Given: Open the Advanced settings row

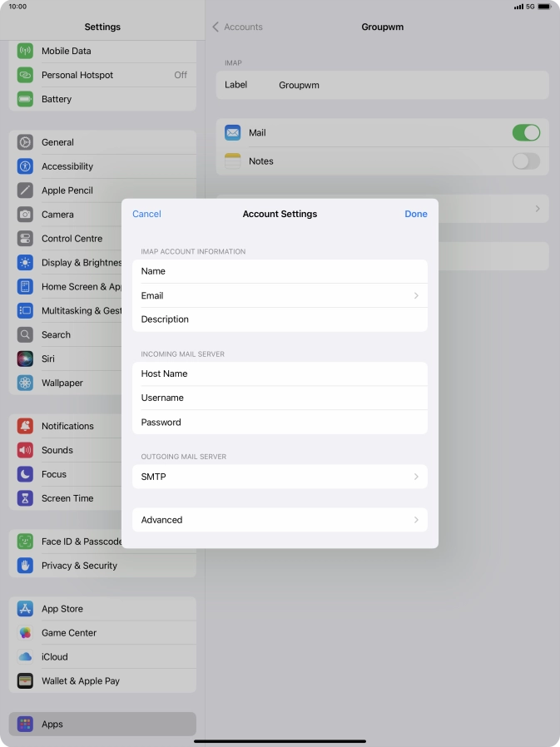Looking at the screenshot, I should coord(280,520).
